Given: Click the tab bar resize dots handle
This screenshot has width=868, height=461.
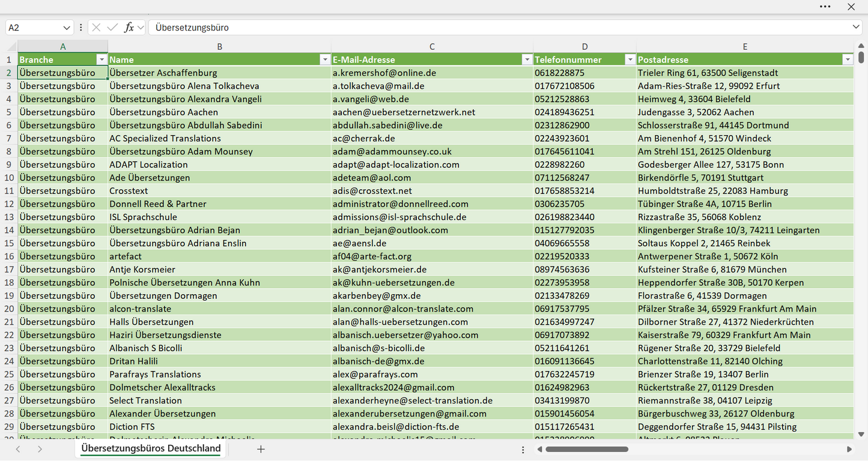Looking at the screenshot, I should coord(523,449).
